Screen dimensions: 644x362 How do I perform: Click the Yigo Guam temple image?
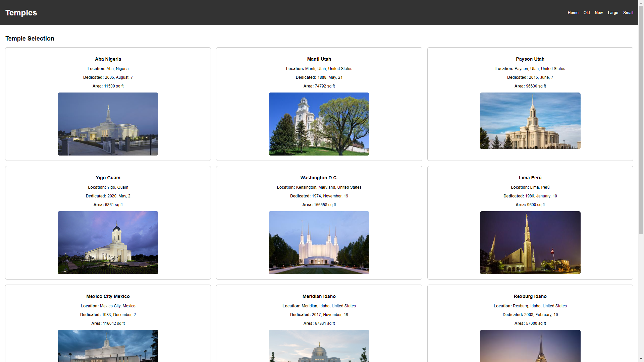click(x=107, y=242)
